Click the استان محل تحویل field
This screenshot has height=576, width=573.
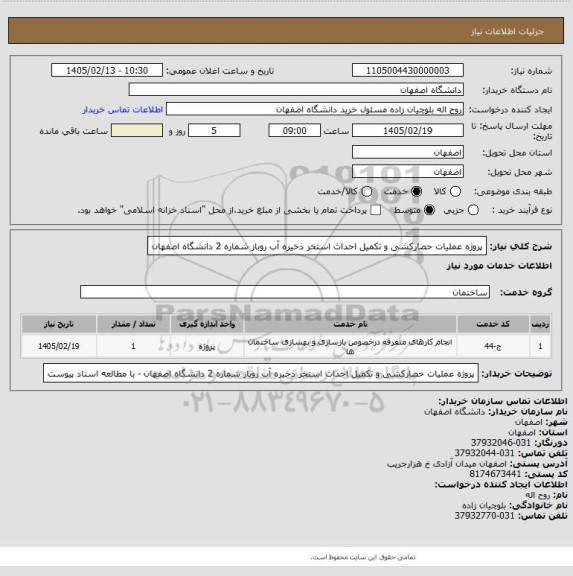click(x=408, y=152)
